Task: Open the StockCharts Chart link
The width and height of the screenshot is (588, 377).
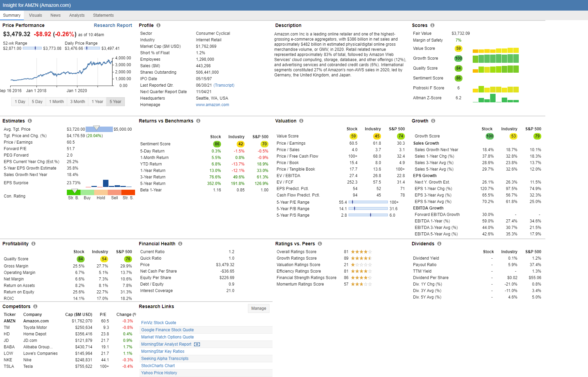Action: coord(158,366)
